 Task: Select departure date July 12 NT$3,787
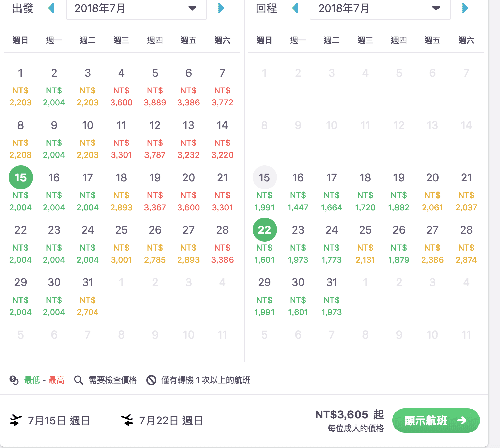[x=155, y=140]
